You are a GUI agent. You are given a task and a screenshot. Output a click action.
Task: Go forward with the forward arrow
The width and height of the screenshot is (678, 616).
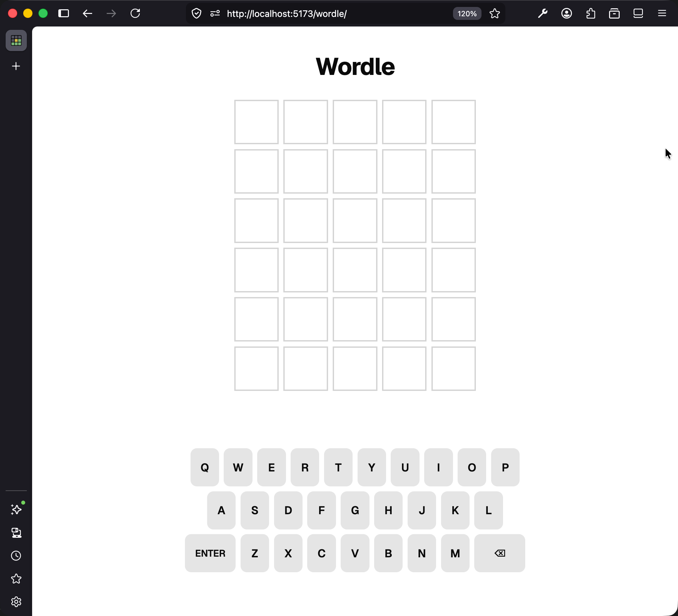[x=111, y=14]
